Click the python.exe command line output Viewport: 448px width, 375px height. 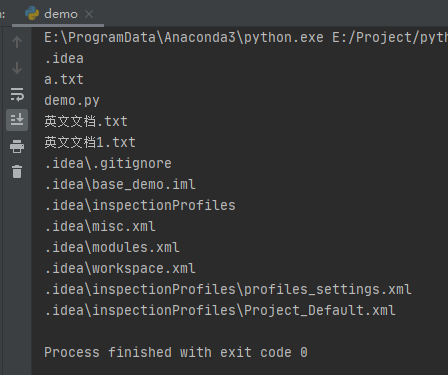coord(246,37)
